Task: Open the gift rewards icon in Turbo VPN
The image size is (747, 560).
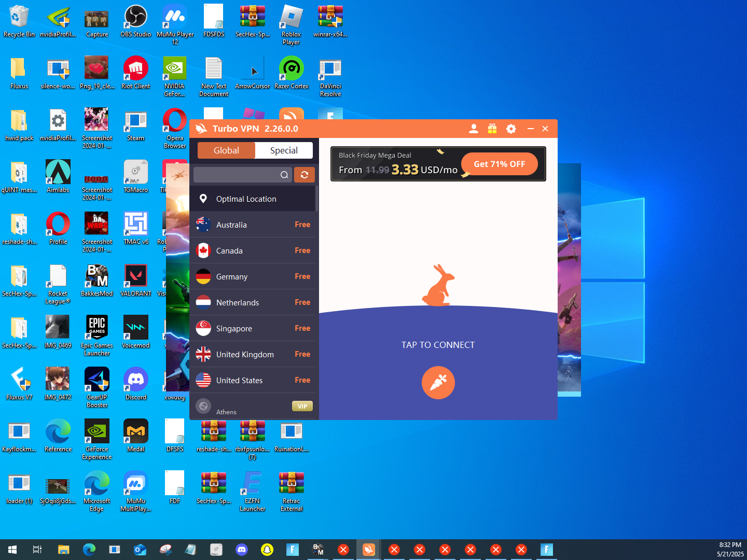Action: point(492,129)
